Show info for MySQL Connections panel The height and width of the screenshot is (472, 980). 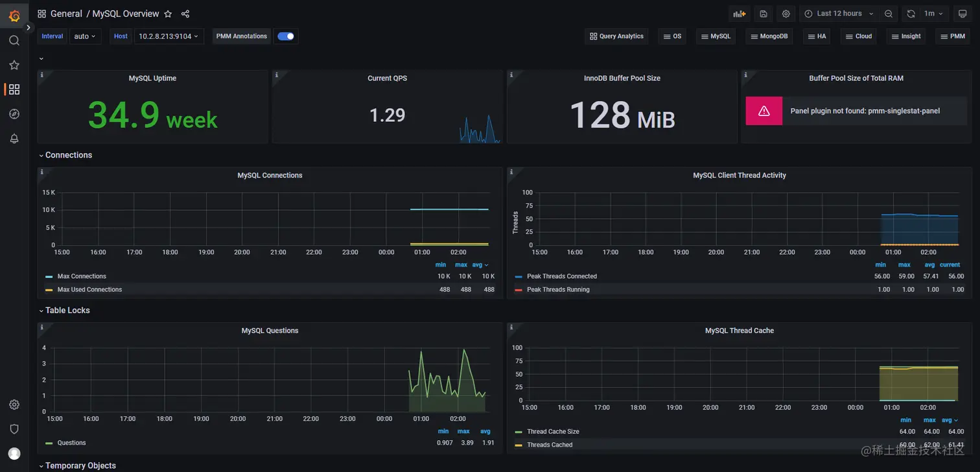tap(42, 172)
